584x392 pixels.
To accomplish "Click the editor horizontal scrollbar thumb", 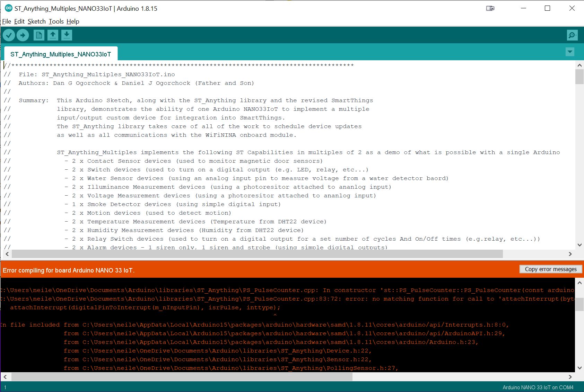I will coord(257,254).
